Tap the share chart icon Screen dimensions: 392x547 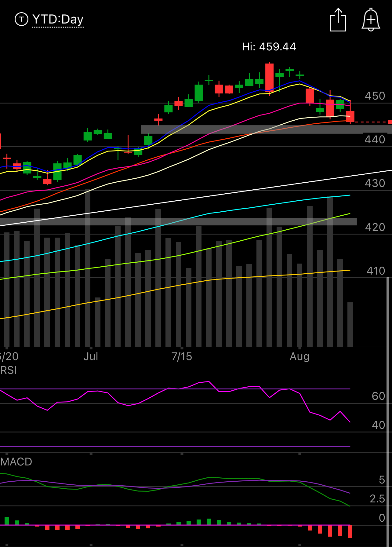pyautogui.click(x=338, y=20)
